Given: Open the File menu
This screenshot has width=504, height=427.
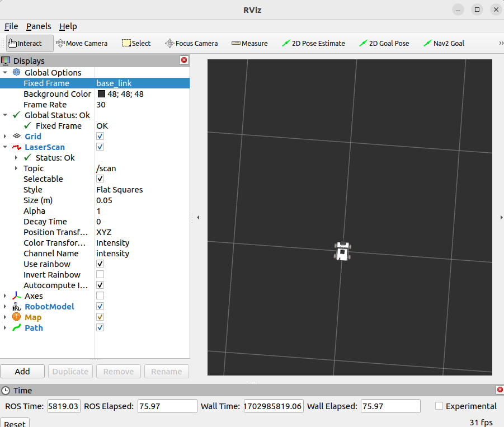Looking at the screenshot, I should coord(11,26).
